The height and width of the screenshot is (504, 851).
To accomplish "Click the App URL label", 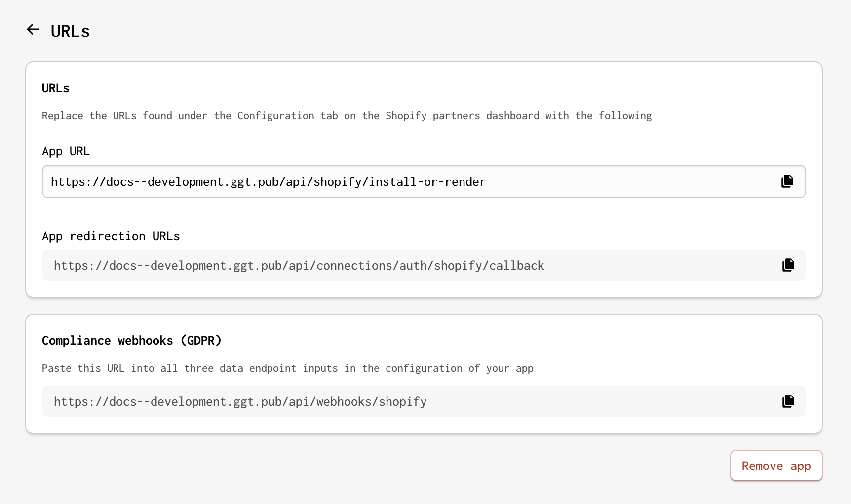I will pyautogui.click(x=66, y=151).
